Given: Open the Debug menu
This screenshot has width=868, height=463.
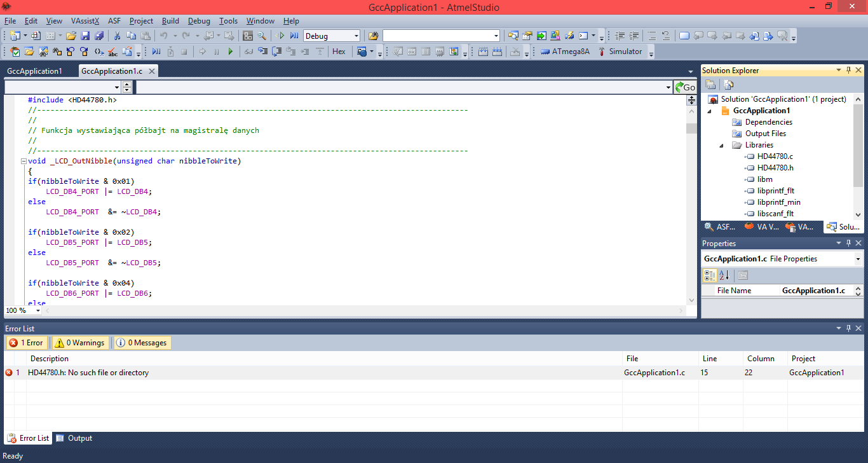Looking at the screenshot, I should [x=199, y=21].
